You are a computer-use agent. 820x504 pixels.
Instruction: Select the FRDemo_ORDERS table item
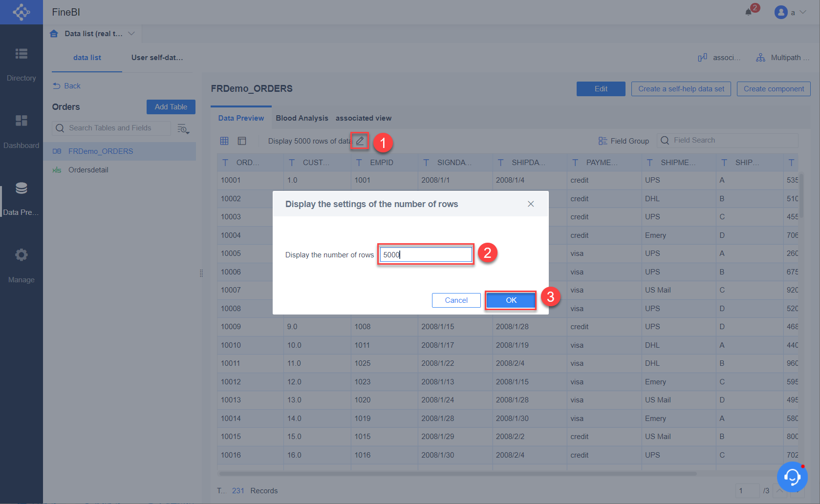click(x=120, y=151)
